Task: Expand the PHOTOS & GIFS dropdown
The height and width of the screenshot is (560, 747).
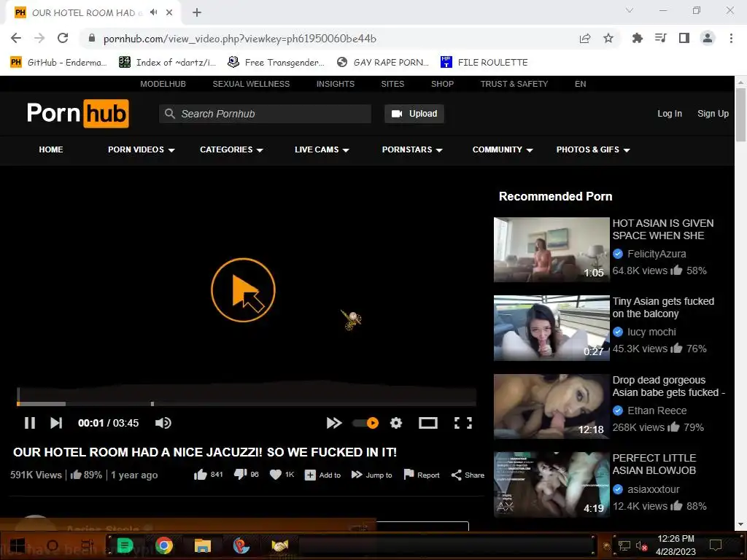Action: pyautogui.click(x=593, y=149)
